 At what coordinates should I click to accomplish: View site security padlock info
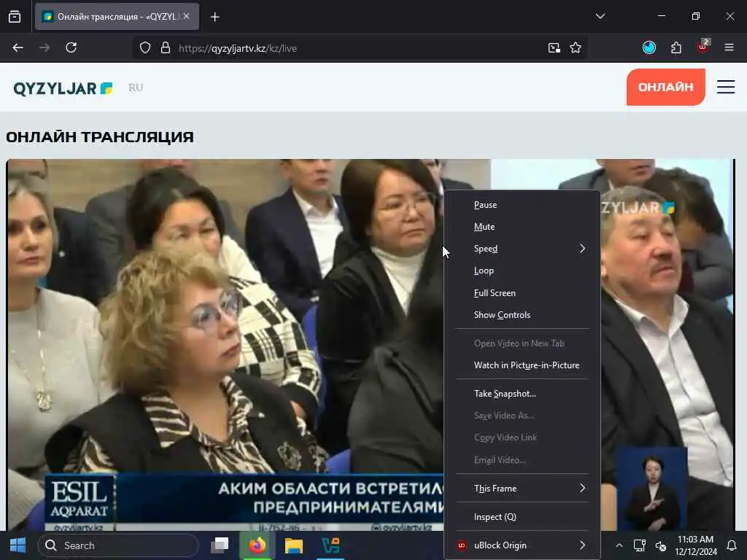click(x=166, y=47)
